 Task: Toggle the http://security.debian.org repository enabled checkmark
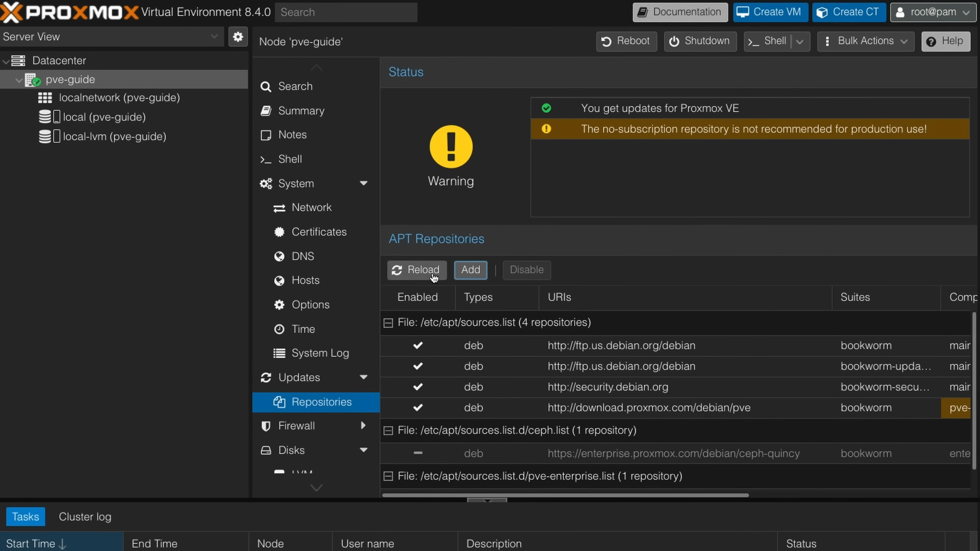tap(417, 387)
